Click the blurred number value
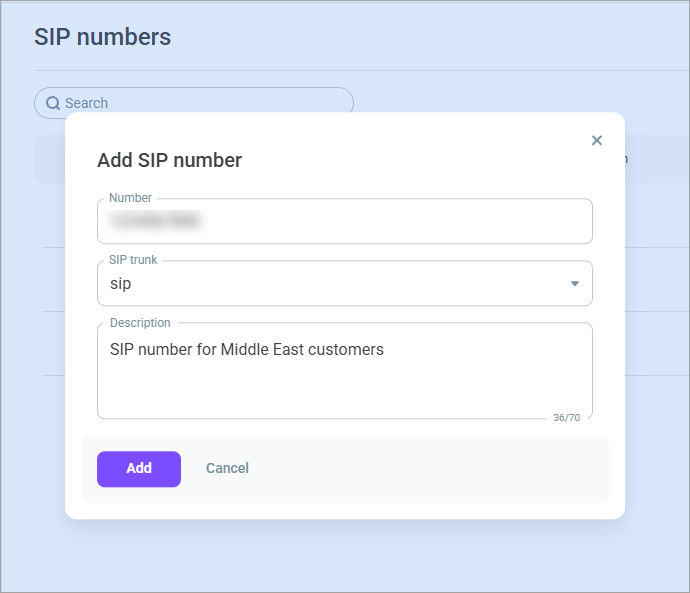 [157, 221]
